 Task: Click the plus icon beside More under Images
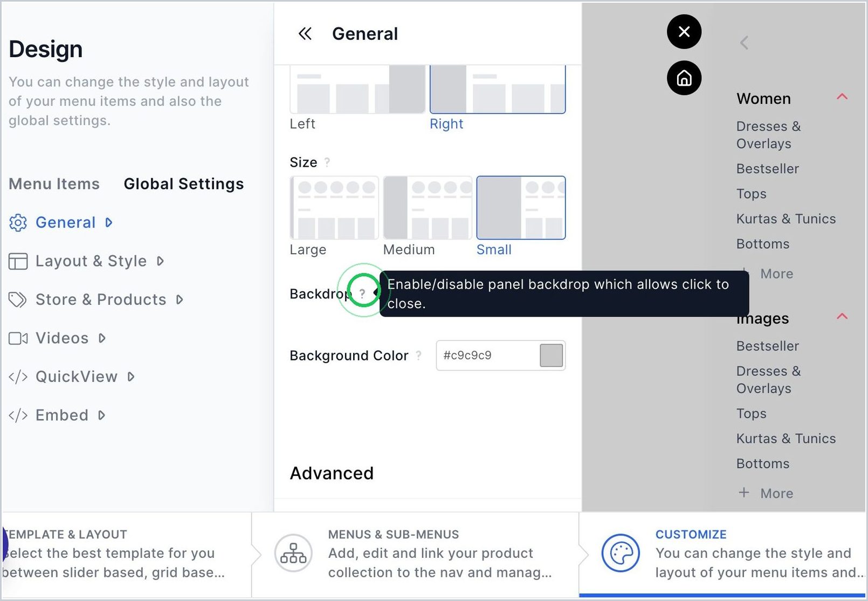(744, 493)
